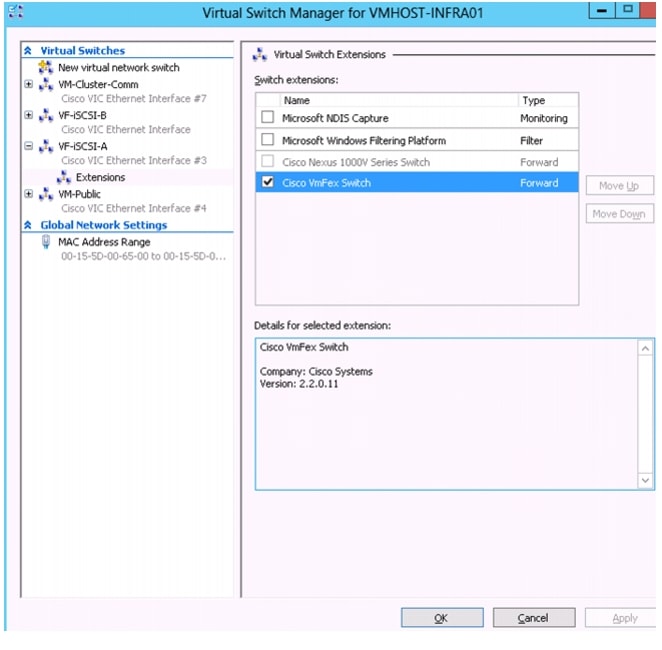
Task: Click the Apply button
Action: pyautogui.click(x=620, y=618)
